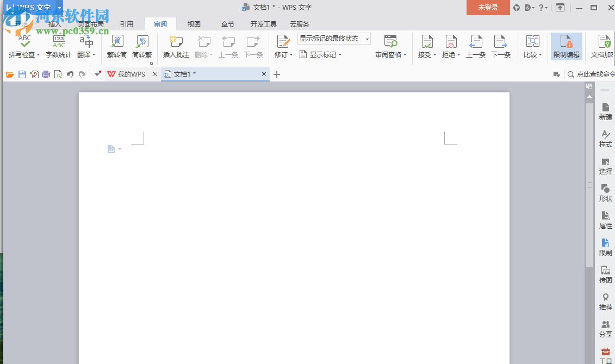Open the Share (分享) side panel
The image size is (615, 364).
tap(606, 329)
